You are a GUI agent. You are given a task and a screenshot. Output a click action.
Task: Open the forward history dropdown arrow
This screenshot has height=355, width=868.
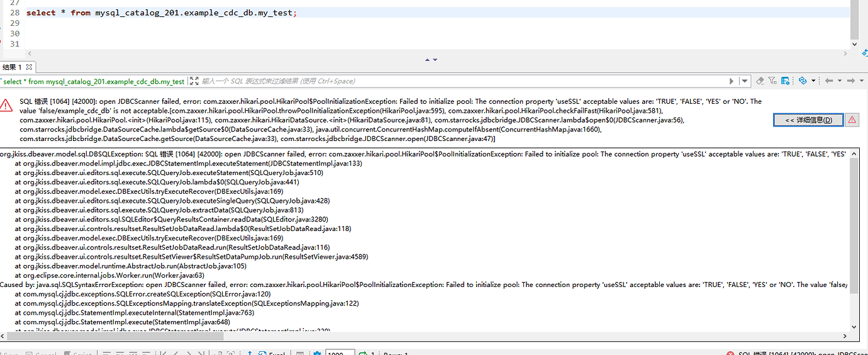click(861, 81)
